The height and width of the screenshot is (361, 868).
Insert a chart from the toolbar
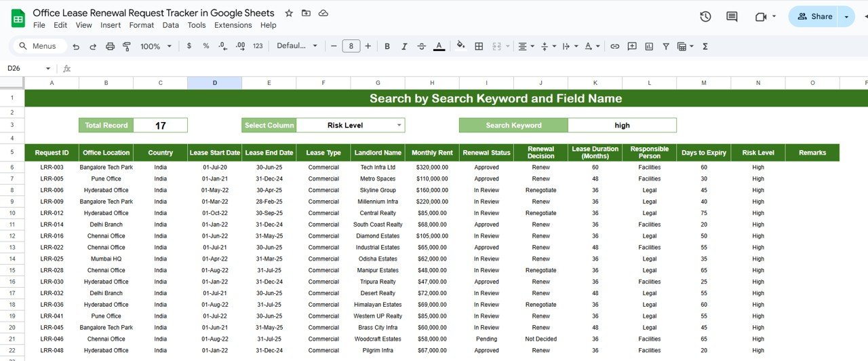pyautogui.click(x=649, y=46)
